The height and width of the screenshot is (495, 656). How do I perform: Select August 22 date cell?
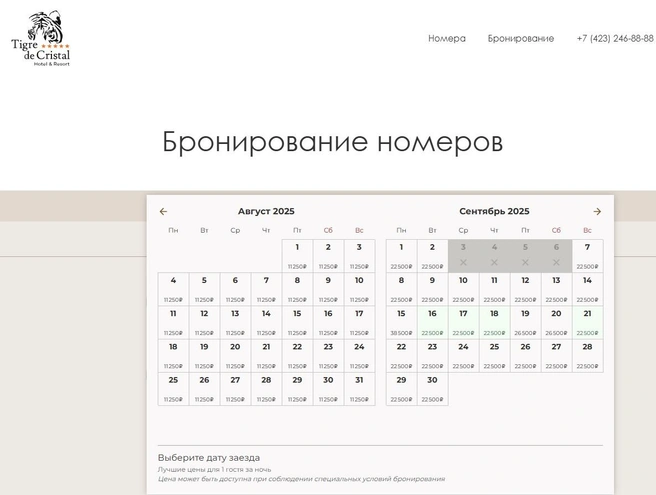tap(297, 356)
